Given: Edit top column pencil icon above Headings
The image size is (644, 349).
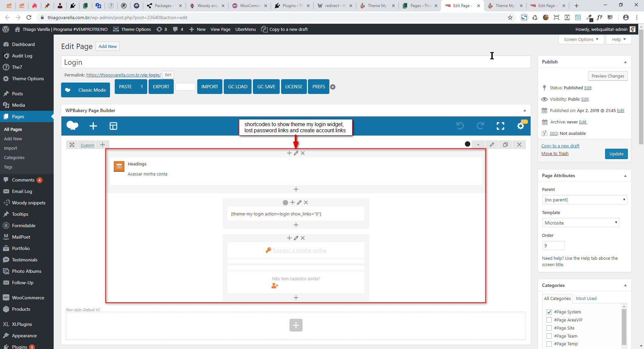Looking at the screenshot, I should 296,153.
